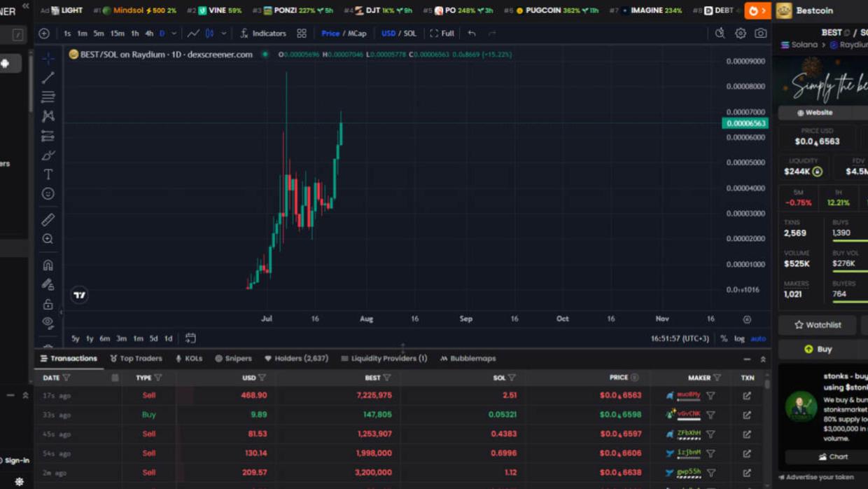Open the forecasting and measurement tools

(x=48, y=135)
